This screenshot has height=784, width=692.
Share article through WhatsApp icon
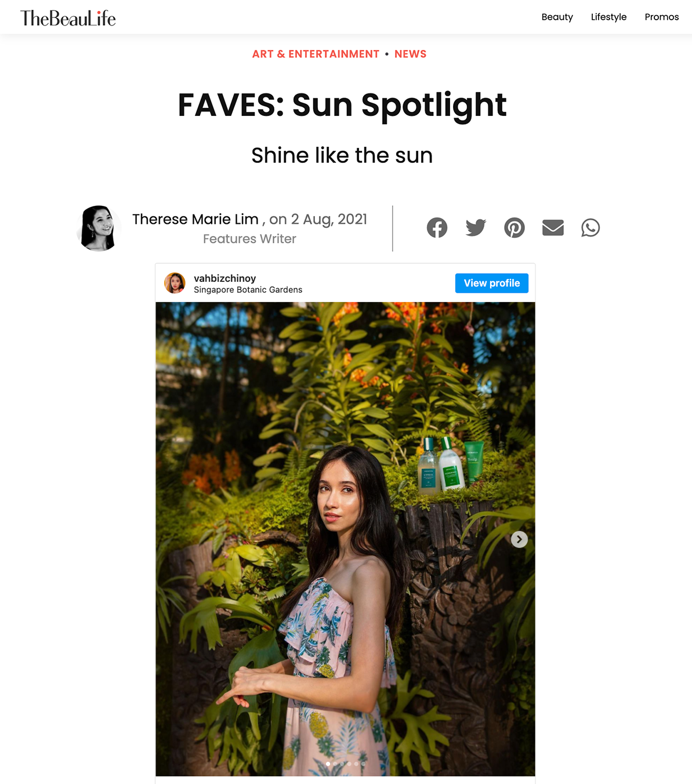tap(590, 228)
